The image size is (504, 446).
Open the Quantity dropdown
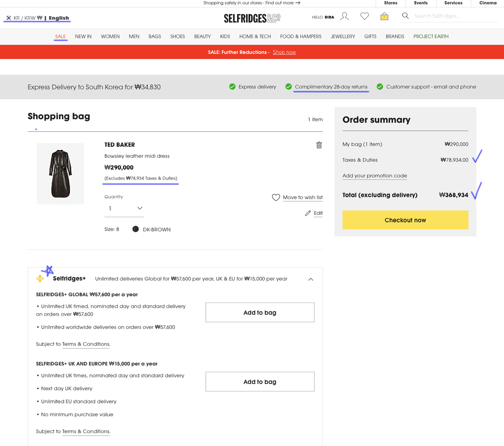pyautogui.click(x=124, y=208)
